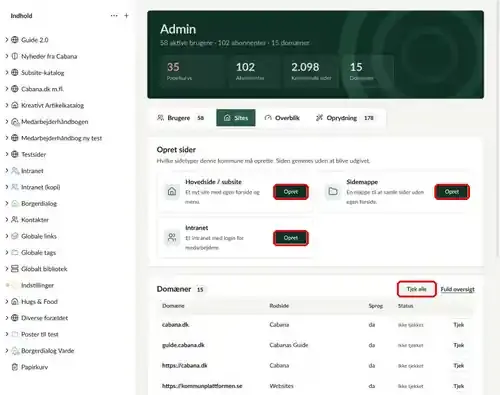Screen dimensions: 500x395
Task: Click the guide.cabana.dk domain text
Action: pos(183,345)
